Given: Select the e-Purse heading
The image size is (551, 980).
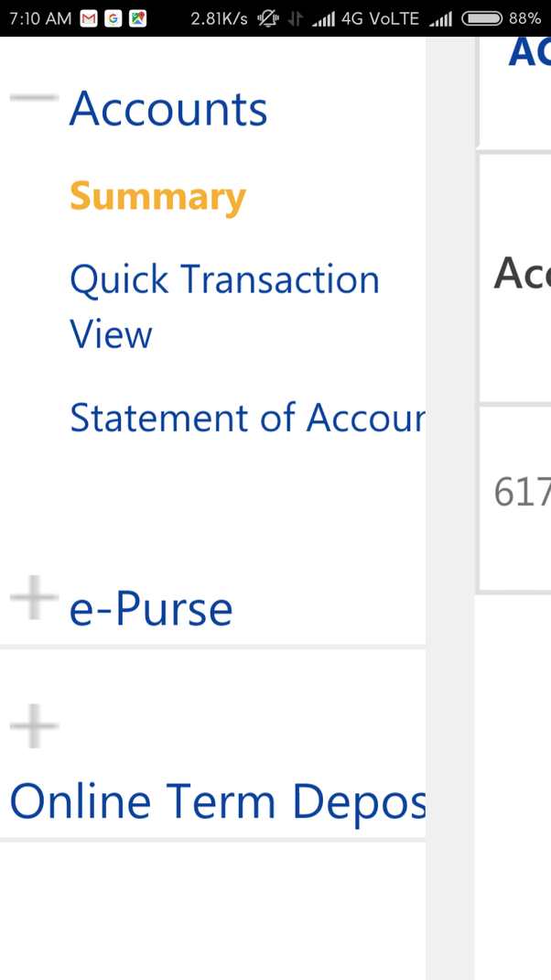Looking at the screenshot, I should tap(151, 609).
